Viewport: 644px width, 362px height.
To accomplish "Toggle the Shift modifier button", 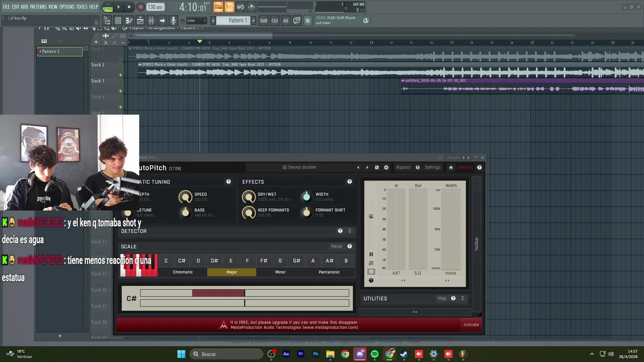I will pos(264,21).
